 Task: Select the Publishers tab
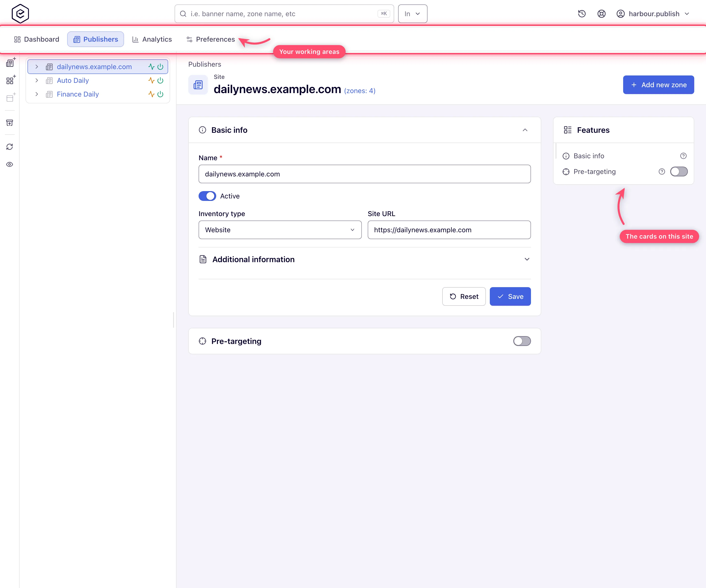(x=95, y=39)
